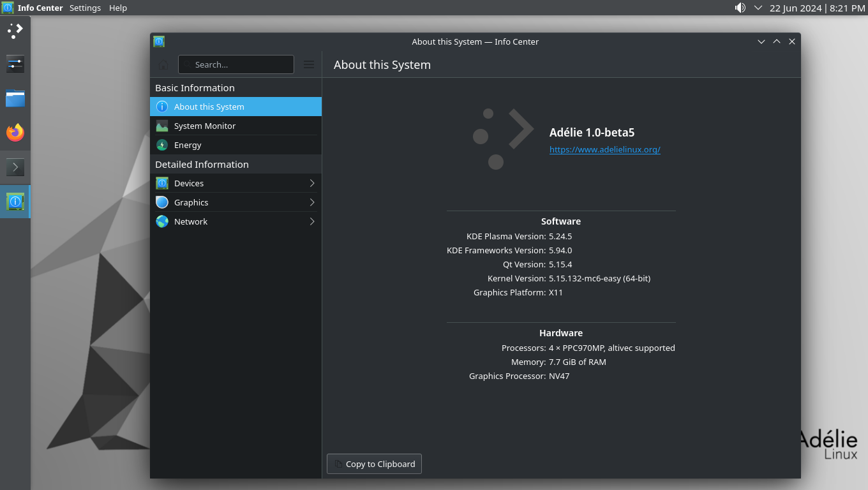Screen dimensions: 868x490
Task: Click the volume speaker icon in tray
Action: [740, 8]
